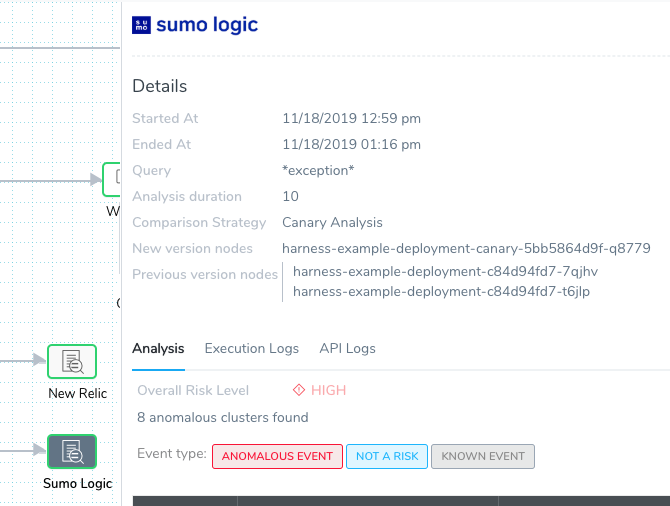Switch to the Execution Logs tab
The width and height of the screenshot is (670, 506).
pyautogui.click(x=252, y=348)
